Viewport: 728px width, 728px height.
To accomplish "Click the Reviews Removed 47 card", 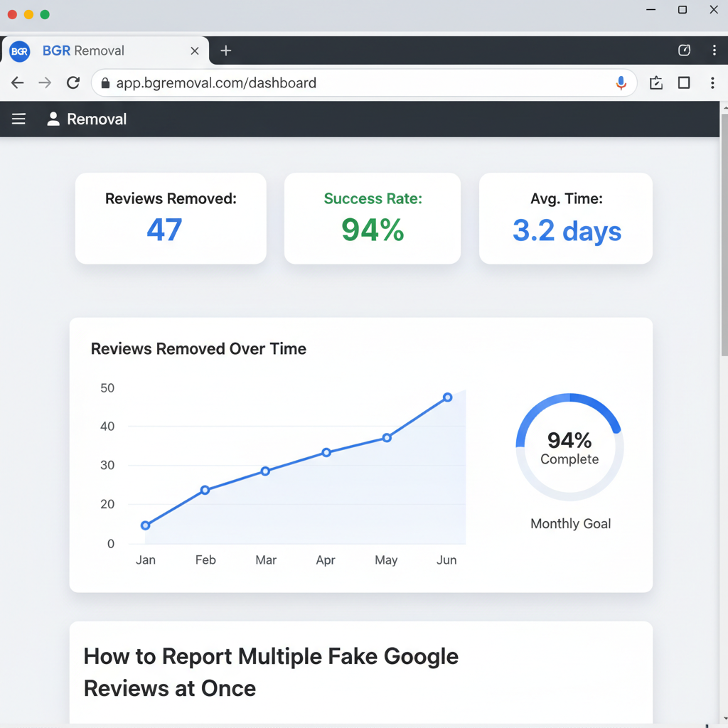I will tap(171, 219).
